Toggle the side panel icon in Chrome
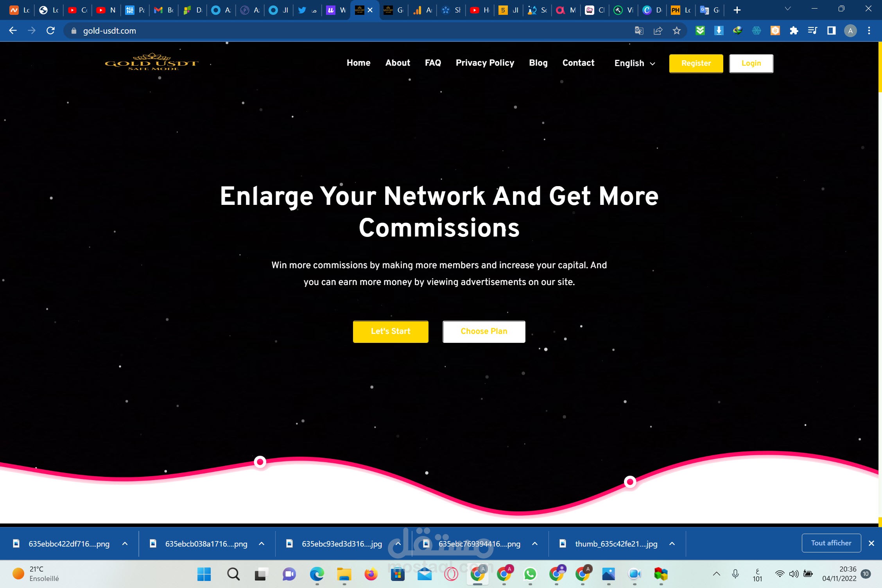This screenshot has height=588, width=882. pos(831,30)
